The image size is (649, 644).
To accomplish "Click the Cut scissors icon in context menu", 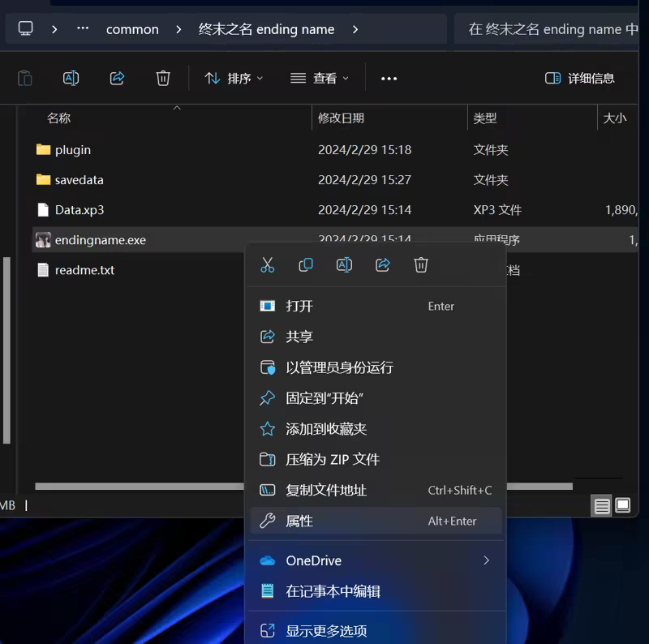I will 268,264.
